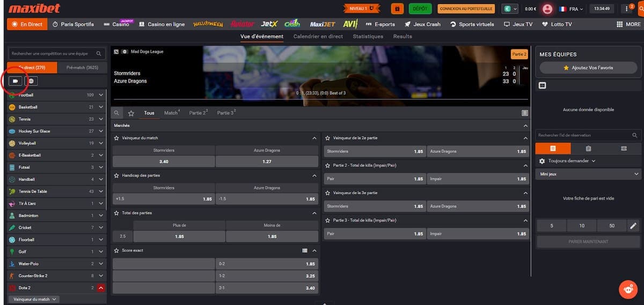Collapse the Dota 2 sport row
The height and width of the screenshot is (305, 644).
(101, 288)
